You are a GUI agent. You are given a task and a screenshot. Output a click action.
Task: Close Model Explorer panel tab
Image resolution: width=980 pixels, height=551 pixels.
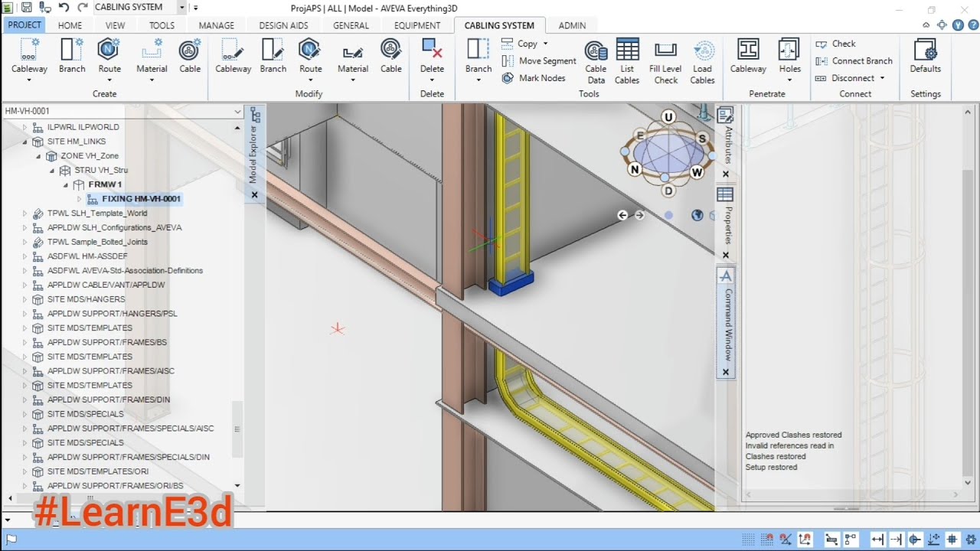[x=255, y=195]
